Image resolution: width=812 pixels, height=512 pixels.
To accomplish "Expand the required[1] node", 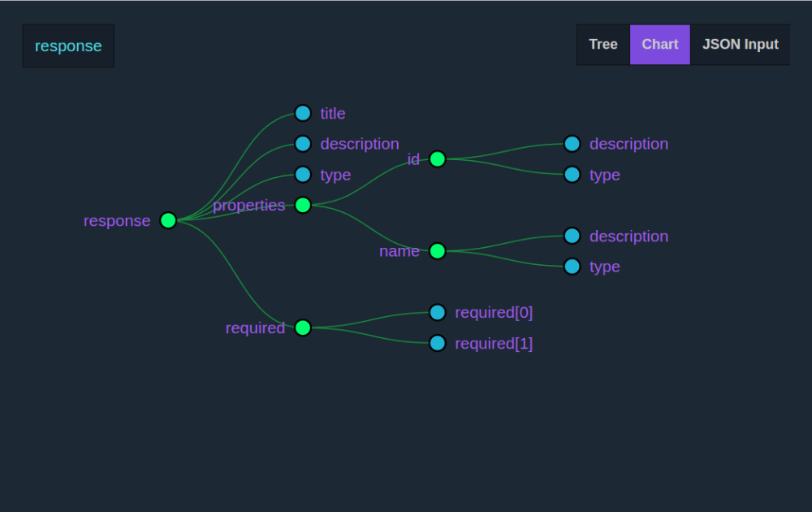I will click(x=438, y=343).
